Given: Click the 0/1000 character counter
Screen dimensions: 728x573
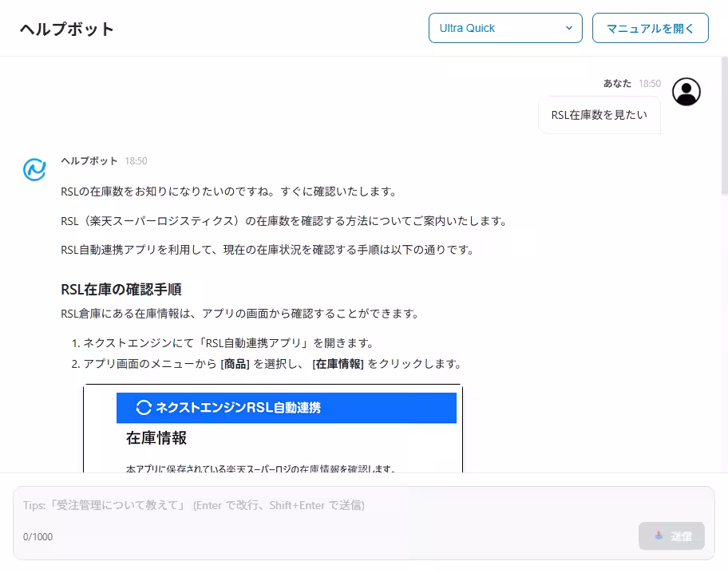Looking at the screenshot, I should [38, 537].
